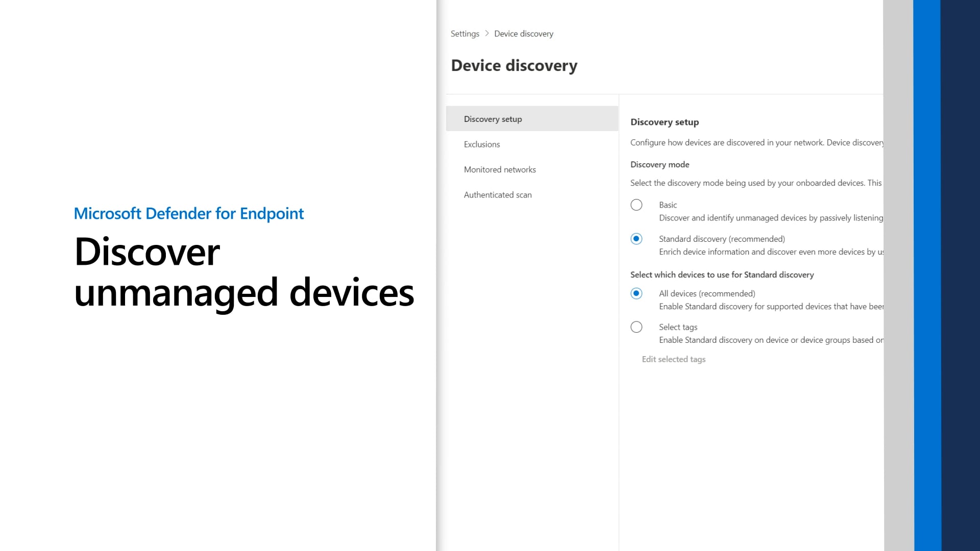Image resolution: width=980 pixels, height=551 pixels.
Task: Click the Discovery setup section heading
Action: click(x=664, y=122)
